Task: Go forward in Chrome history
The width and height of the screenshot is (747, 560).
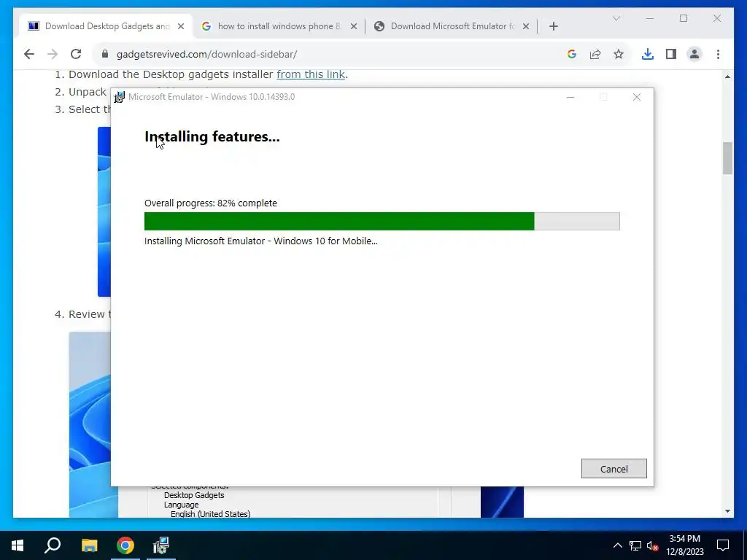Action: point(53,54)
